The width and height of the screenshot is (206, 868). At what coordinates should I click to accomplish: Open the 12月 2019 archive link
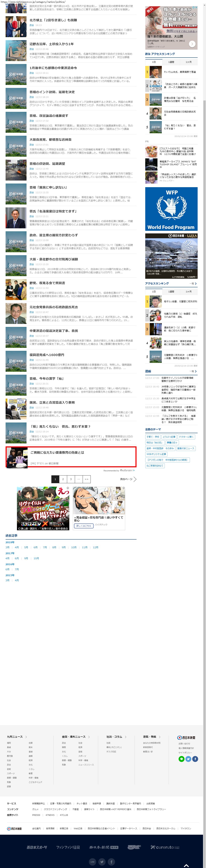pyautogui.click(x=95, y=547)
